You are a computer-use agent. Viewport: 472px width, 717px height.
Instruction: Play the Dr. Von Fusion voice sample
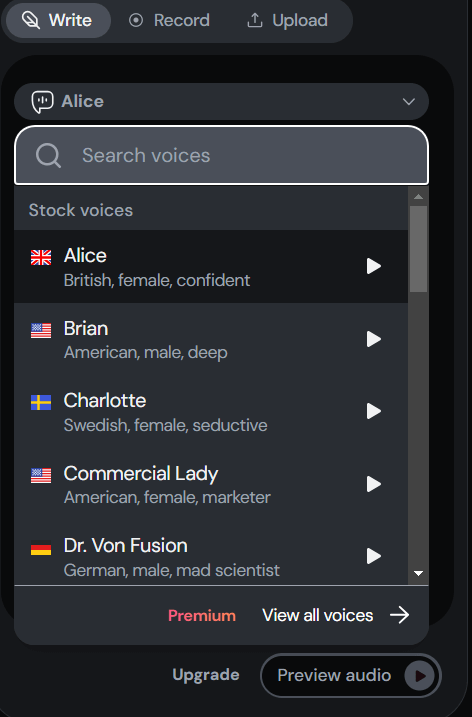click(374, 556)
